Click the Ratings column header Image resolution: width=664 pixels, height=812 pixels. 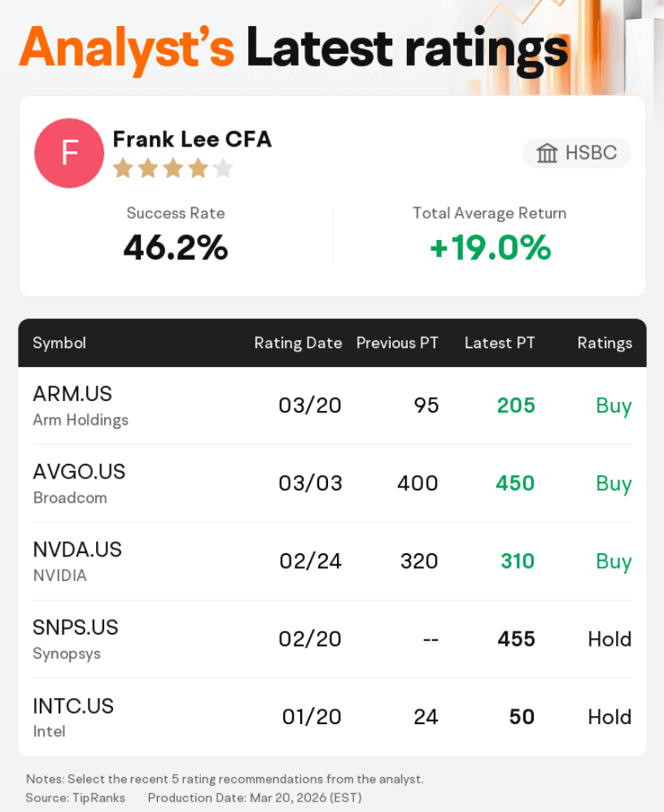coord(605,343)
